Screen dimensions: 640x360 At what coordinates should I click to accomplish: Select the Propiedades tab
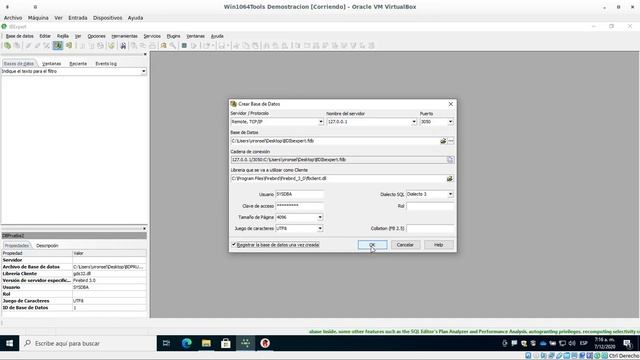point(16,246)
